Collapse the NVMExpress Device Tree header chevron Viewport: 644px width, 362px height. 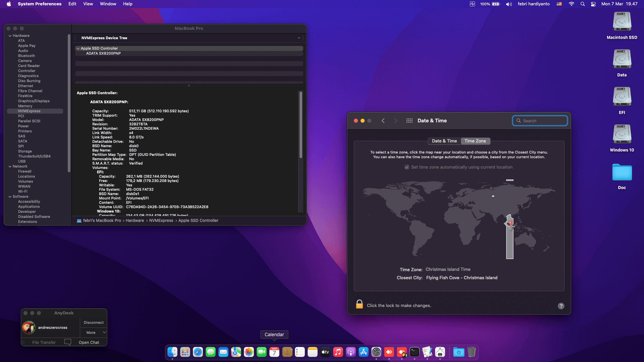click(299, 38)
